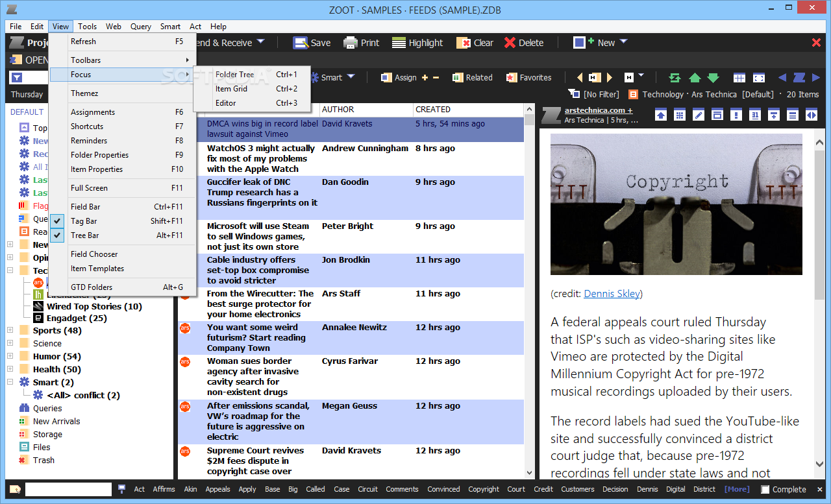Click the [More] tags link
This screenshot has height=504, width=831.
click(737, 489)
